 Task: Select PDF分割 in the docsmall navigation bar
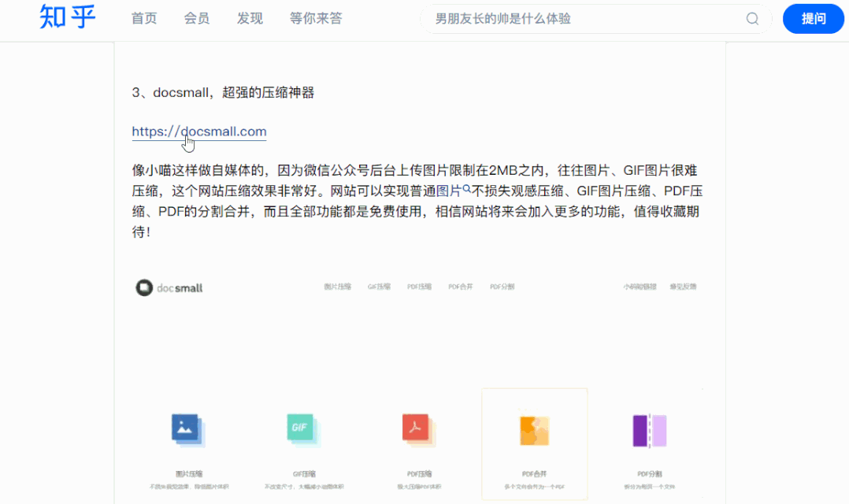pyautogui.click(x=503, y=287)
